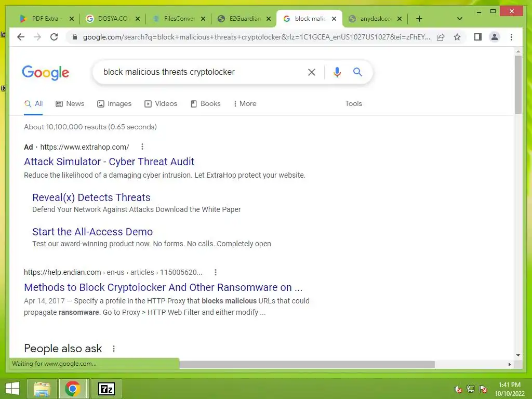
Task: Open File Explorer from the taskbar
Action: [x=42, y=389]
